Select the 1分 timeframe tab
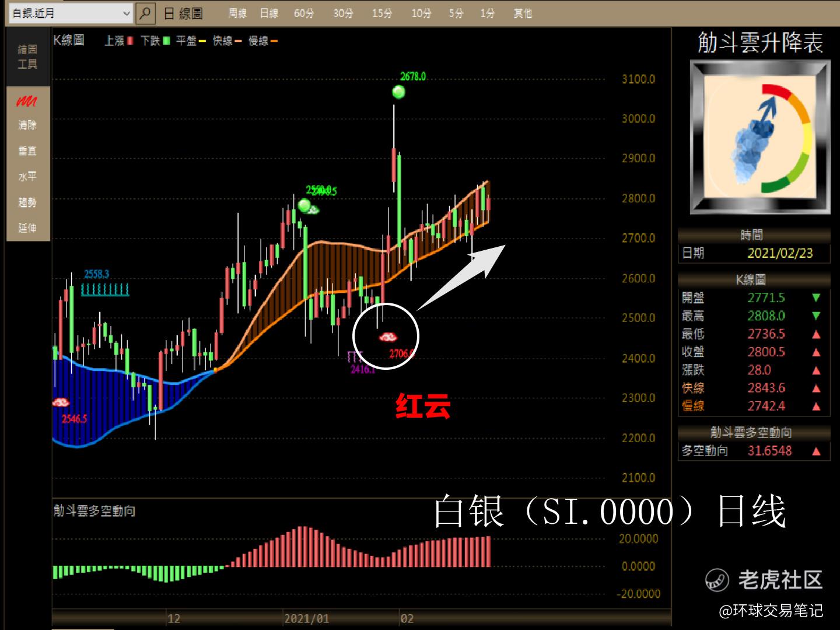 488,13
